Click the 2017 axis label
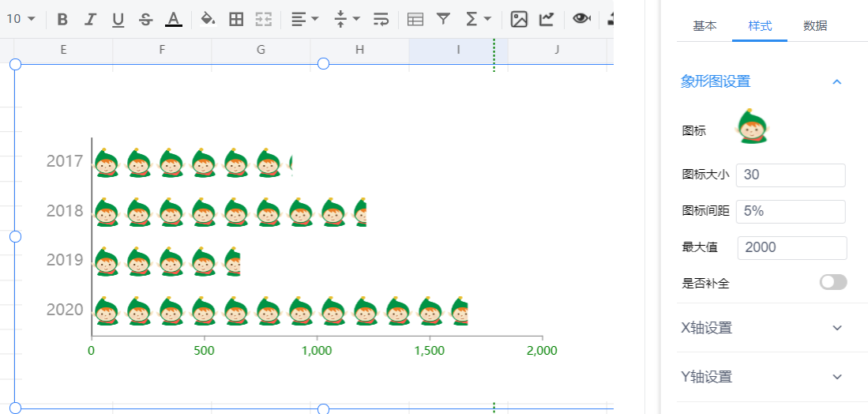The width and height of the screenshot is (868, 414). click(x=65, y=161)
